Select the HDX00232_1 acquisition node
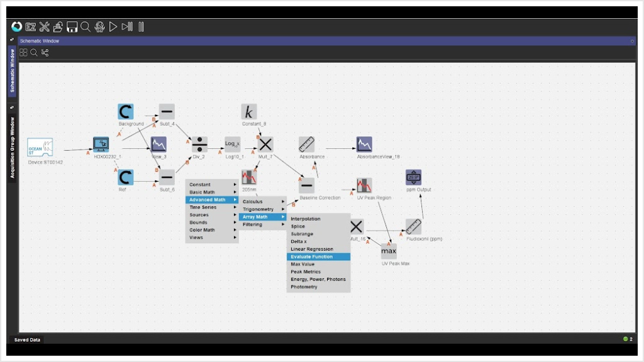This screenshot has width=644, height=362. 101,145
